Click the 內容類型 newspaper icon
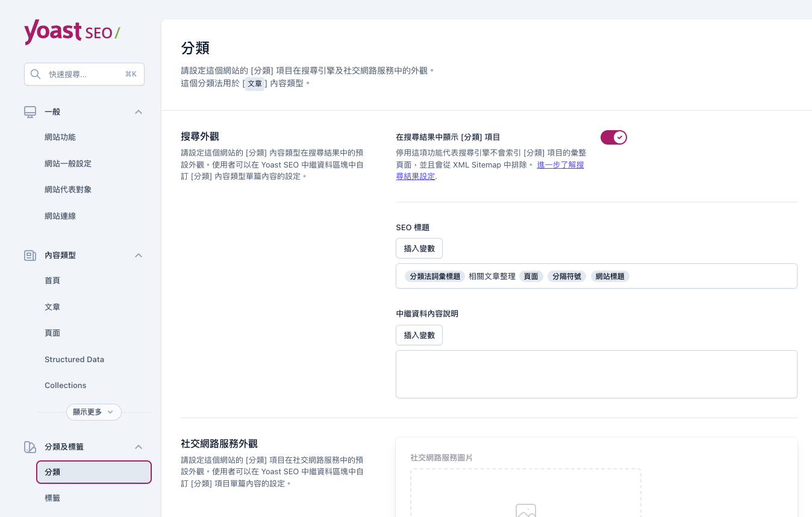 30,255
